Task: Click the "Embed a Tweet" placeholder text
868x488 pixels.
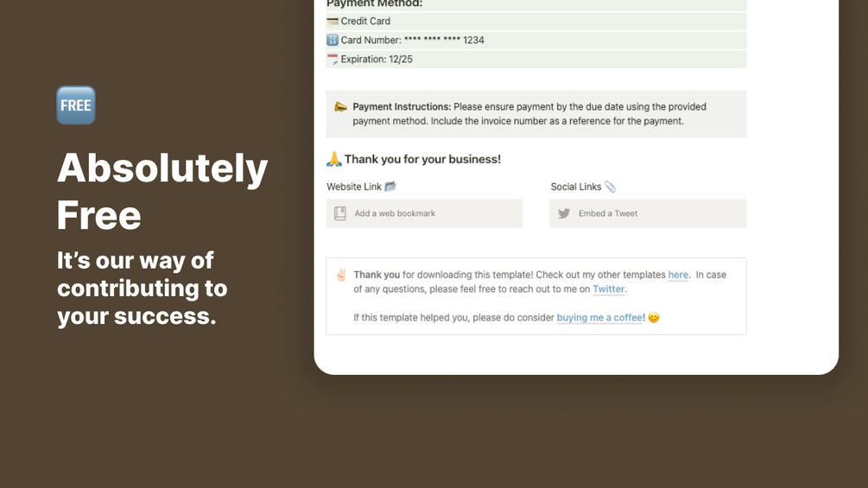Action: 608,213
